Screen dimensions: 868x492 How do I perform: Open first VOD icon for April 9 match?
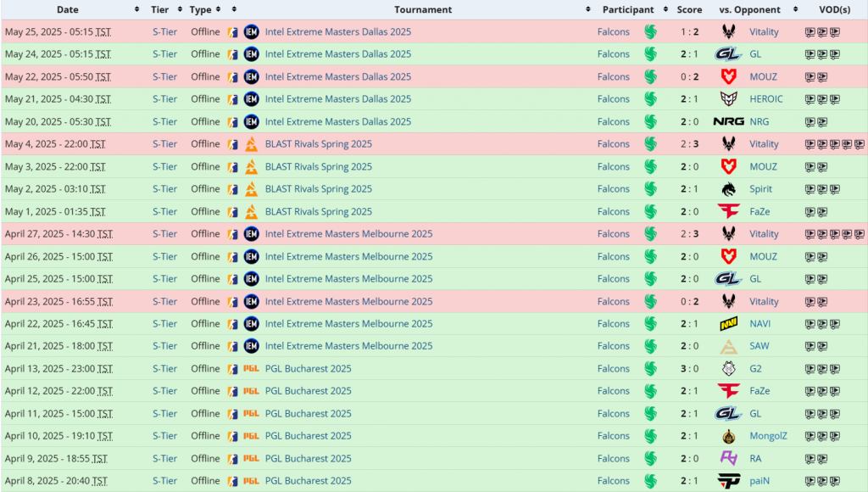tap(810, 459)
